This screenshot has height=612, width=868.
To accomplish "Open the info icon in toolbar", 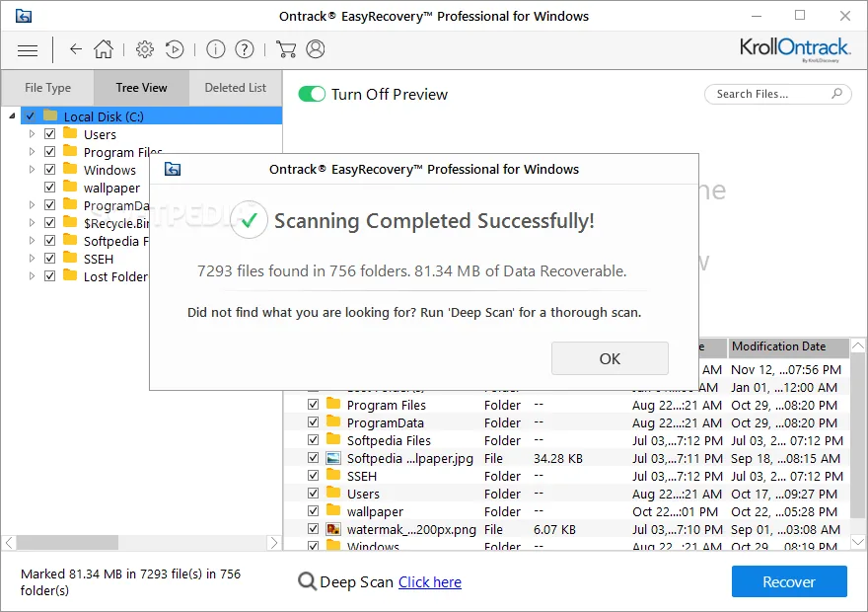I will (215, 49).
